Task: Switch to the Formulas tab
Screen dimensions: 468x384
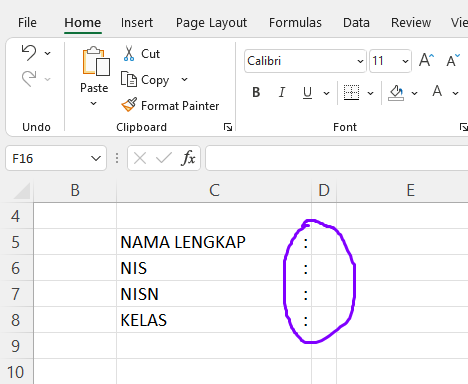Action: click(295, 23)
